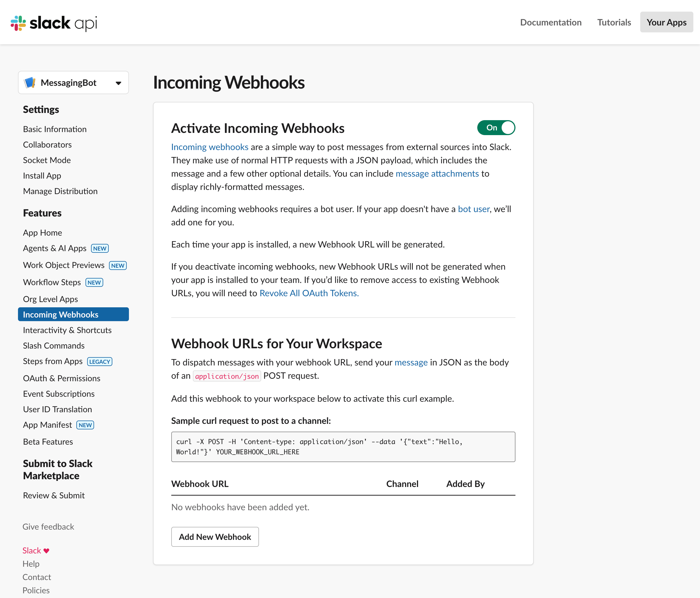Select Slash Commands in the sidebar
Screen dimensions: 700x598
[x=54, y=346]
